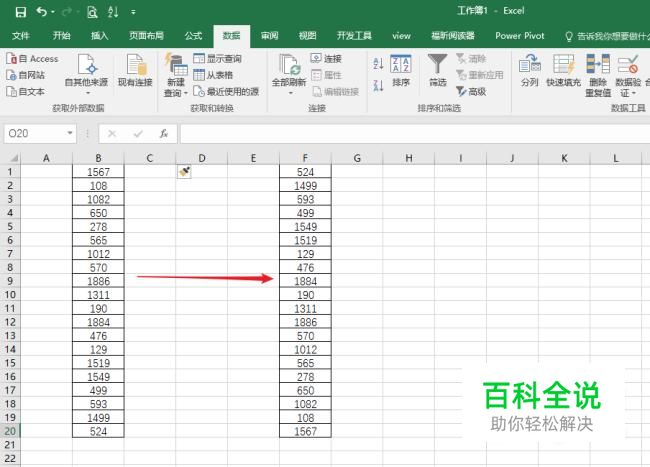The image size is (650, 467).
Task: Click 分列 (Text to Columns)
Action: click(x=529, y=70)
